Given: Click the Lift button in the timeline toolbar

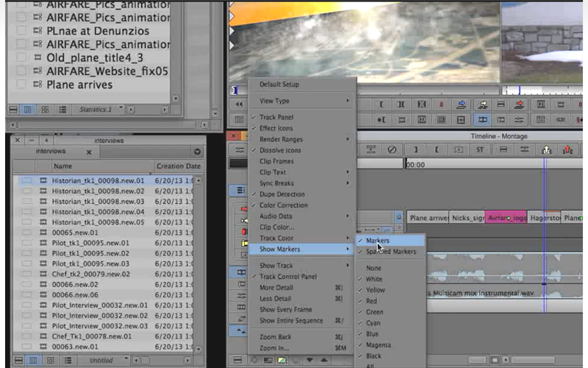Looking at the screenshot, I should click(x=545, y=149).
